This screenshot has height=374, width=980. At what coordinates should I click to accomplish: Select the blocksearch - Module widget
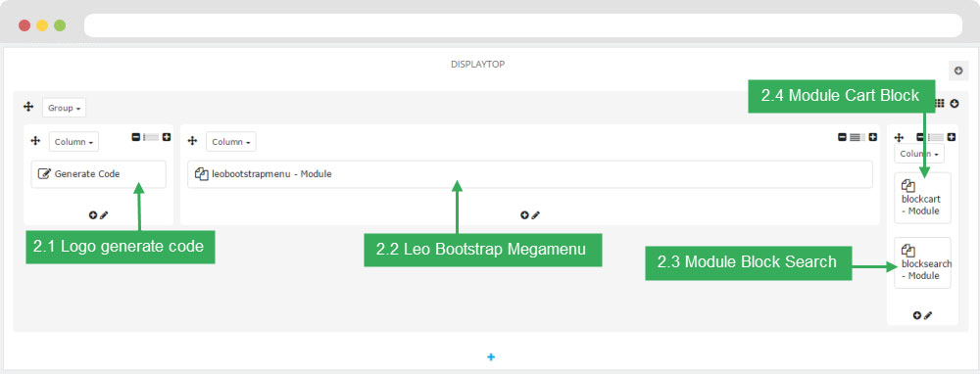click(922, 262)
